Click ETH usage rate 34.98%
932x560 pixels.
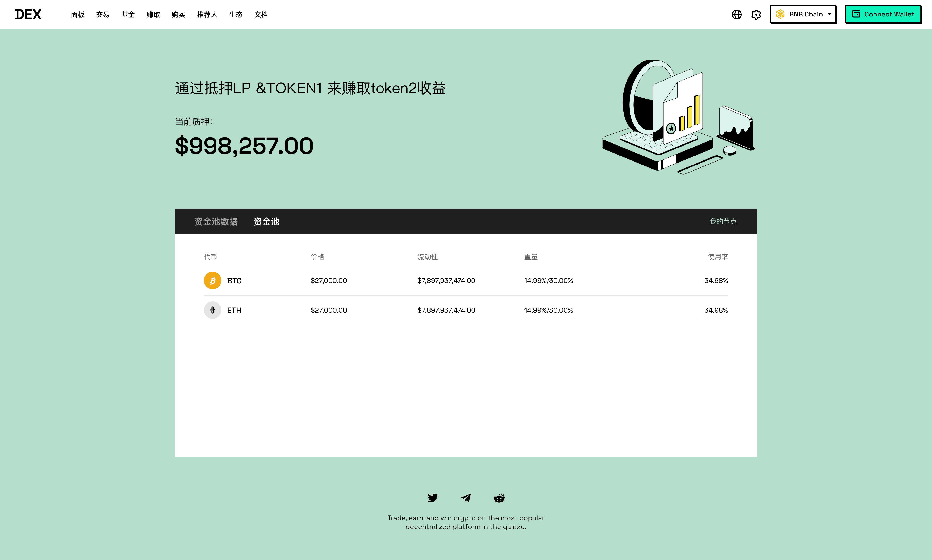point(716,310)
